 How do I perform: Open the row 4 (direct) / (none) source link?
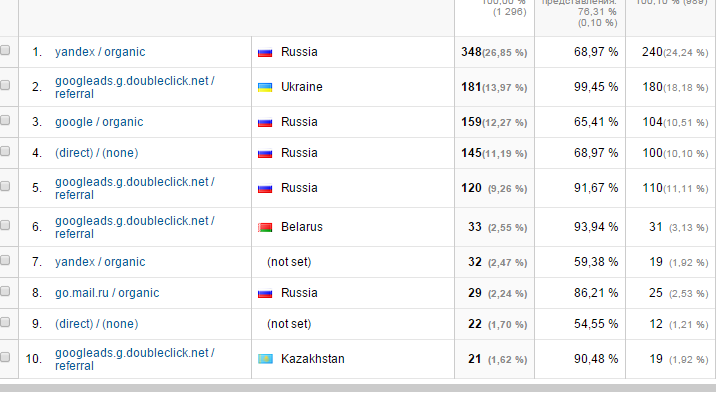(96, 154)
